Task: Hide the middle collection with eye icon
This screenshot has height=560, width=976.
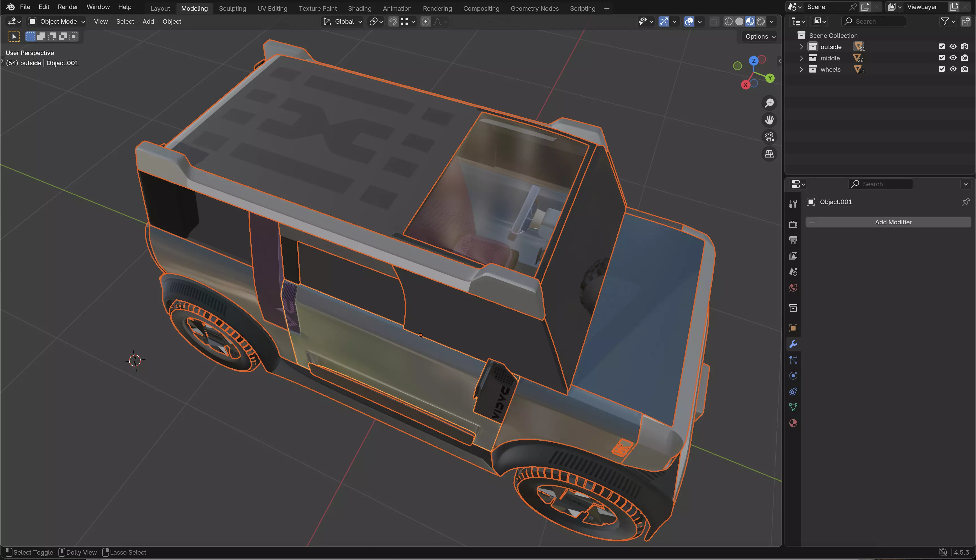Action: [953, 58]
